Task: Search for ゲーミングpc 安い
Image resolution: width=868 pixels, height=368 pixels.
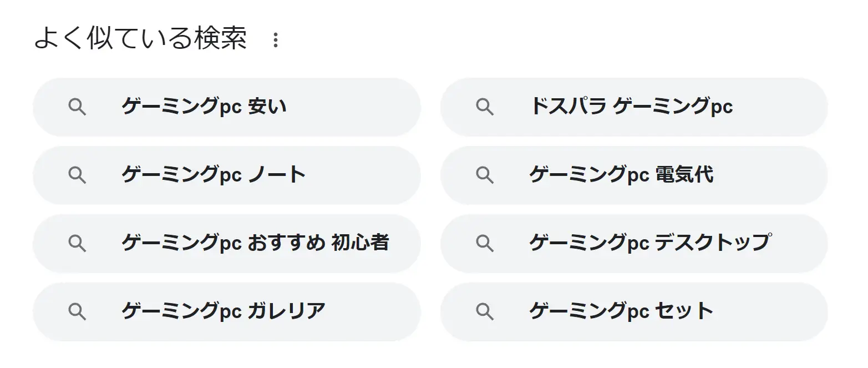Action: coord(227,107)
